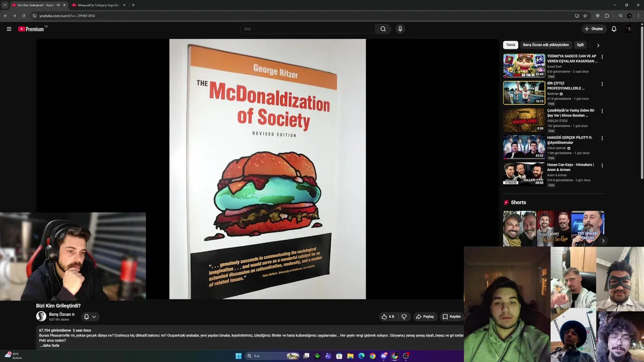Viewport: 644px width, 362px height.
Task: Open weather widget showing 12°C
Action: coord(14,355)
